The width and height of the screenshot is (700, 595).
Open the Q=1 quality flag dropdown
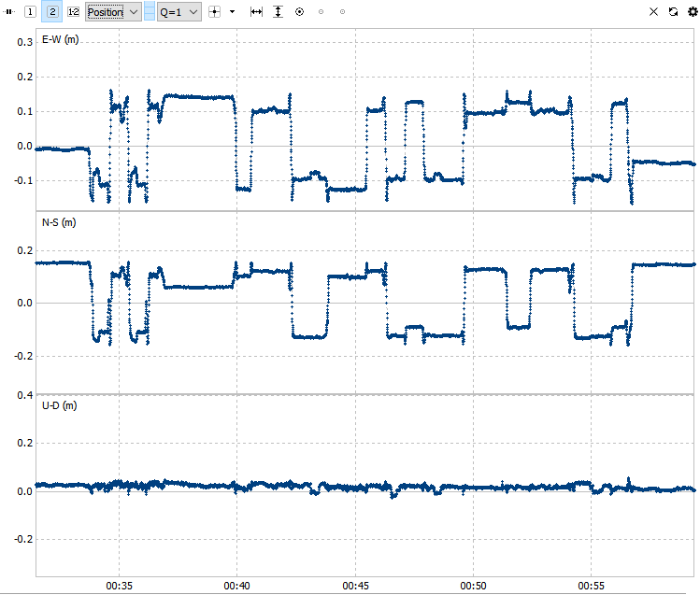[x=179, y=12]
